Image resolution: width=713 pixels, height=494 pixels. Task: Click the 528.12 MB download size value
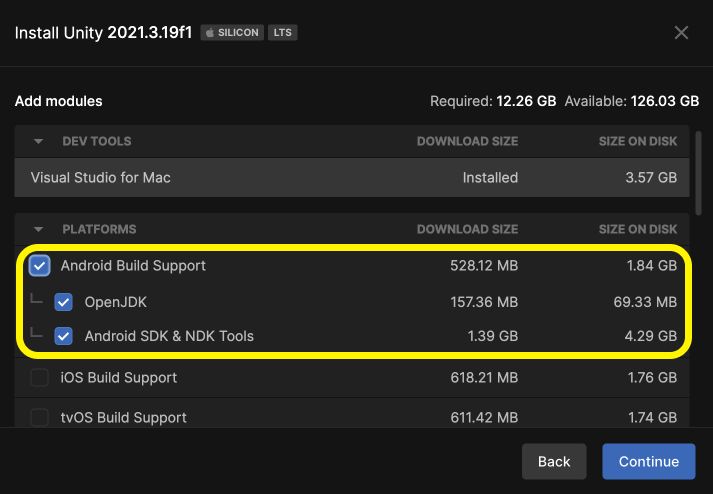[x=484, y=266]
